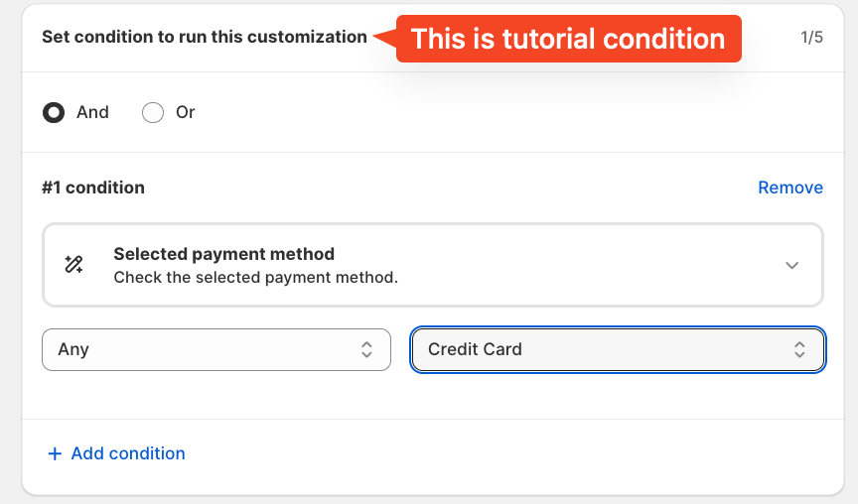Remove the #1 condition
The width and height of the screenshot is (858, 504).
pyautogui.click(x=790, y=188)
